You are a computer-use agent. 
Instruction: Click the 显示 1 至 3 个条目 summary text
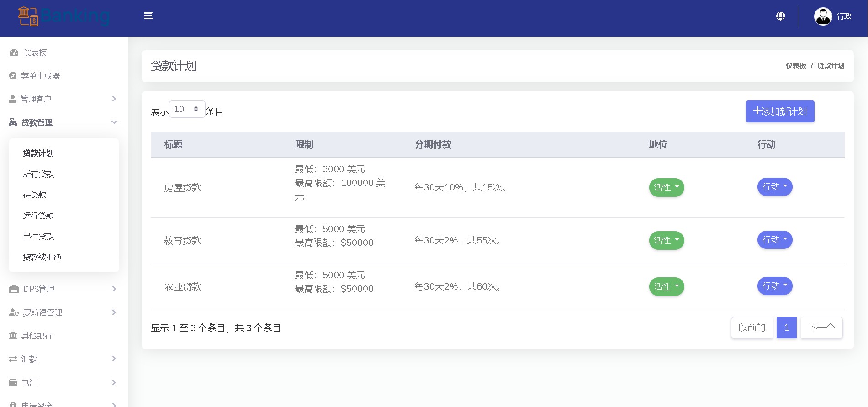pyautogui.click(x=216, y=328)
